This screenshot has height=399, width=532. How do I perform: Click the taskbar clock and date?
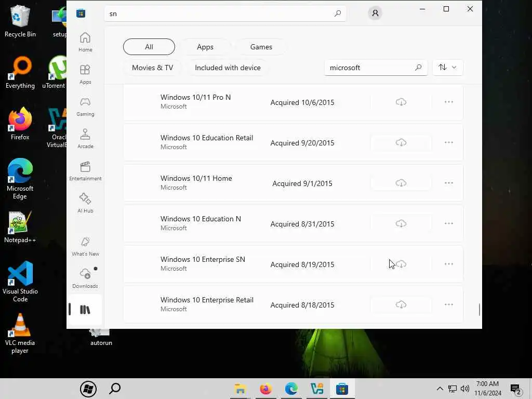click(487, 389)
